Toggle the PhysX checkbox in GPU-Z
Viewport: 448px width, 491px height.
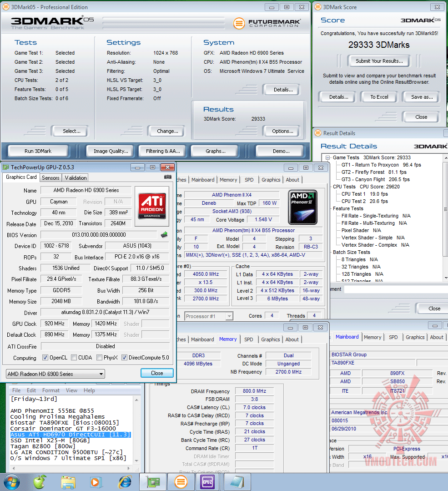coord(99,358)
